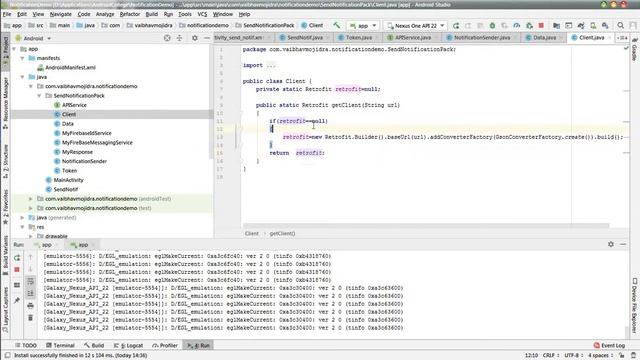Click the Rerun icon in Run panel
This screenshot has height=360, width=640.
tap(17, 258)
